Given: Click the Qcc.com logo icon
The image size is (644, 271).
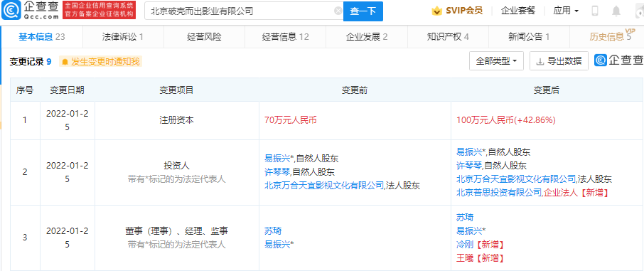Looking at the screenshot, I should point(11,11).
